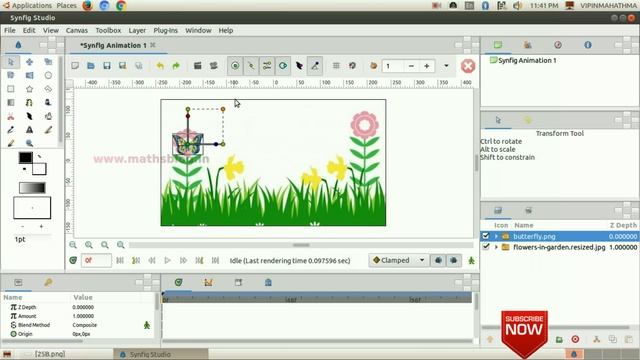Select the Text tool

point(29,130)
